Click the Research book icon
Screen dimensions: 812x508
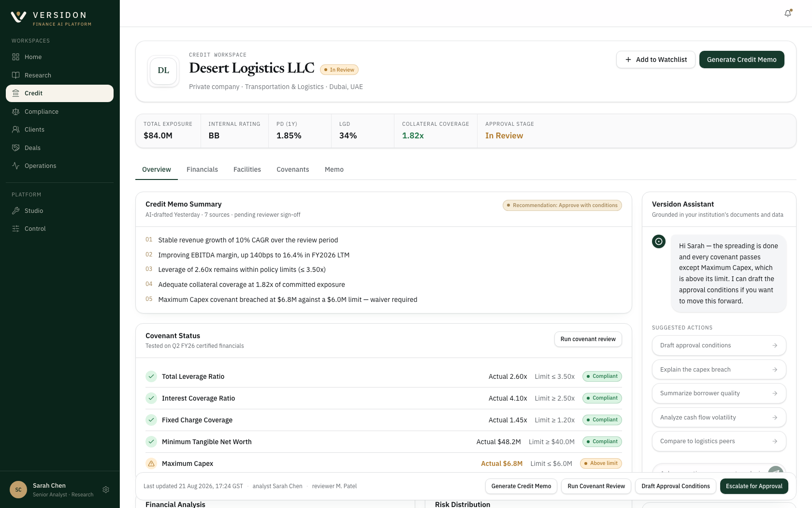coord(15,75)
